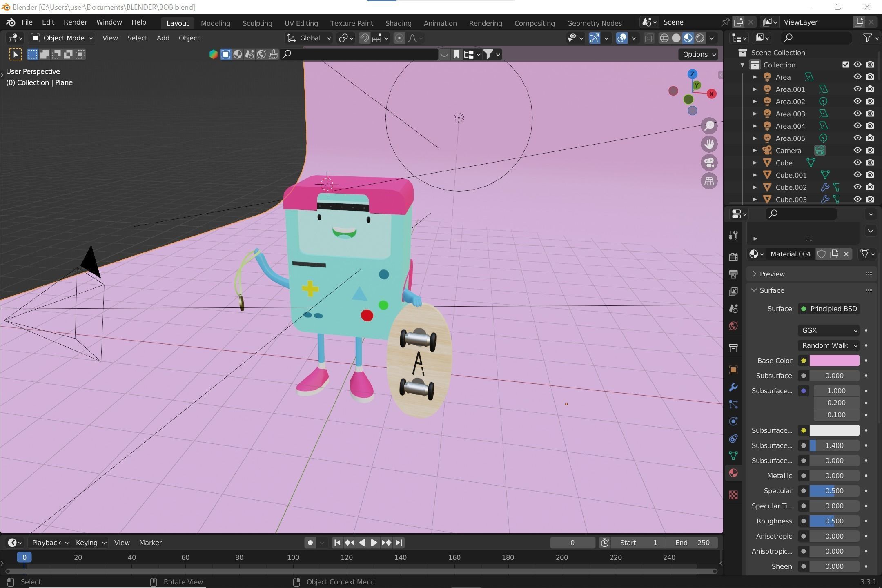
Task: Open Random Walk subsurface method dropdown
Action: click(x=829, y=345)
